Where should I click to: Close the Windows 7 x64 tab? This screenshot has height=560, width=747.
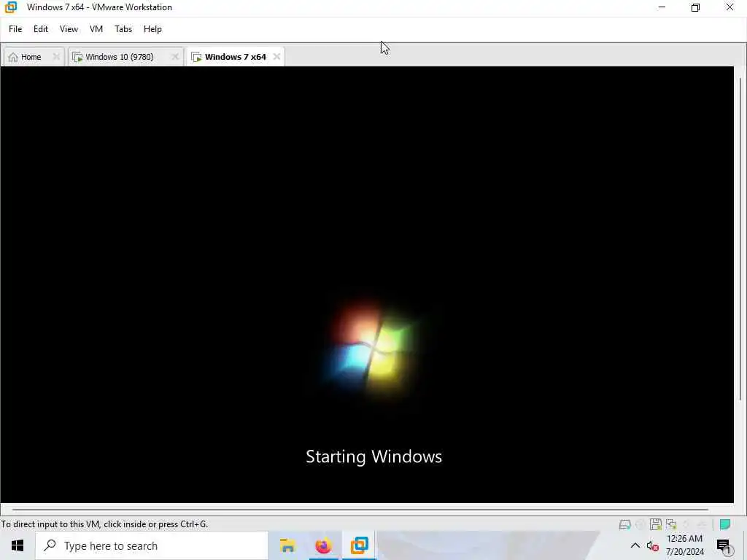pos(276,57)
